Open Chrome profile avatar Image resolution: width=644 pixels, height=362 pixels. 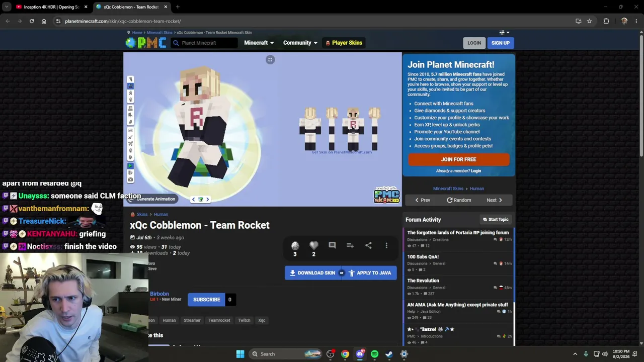(624, 21)
